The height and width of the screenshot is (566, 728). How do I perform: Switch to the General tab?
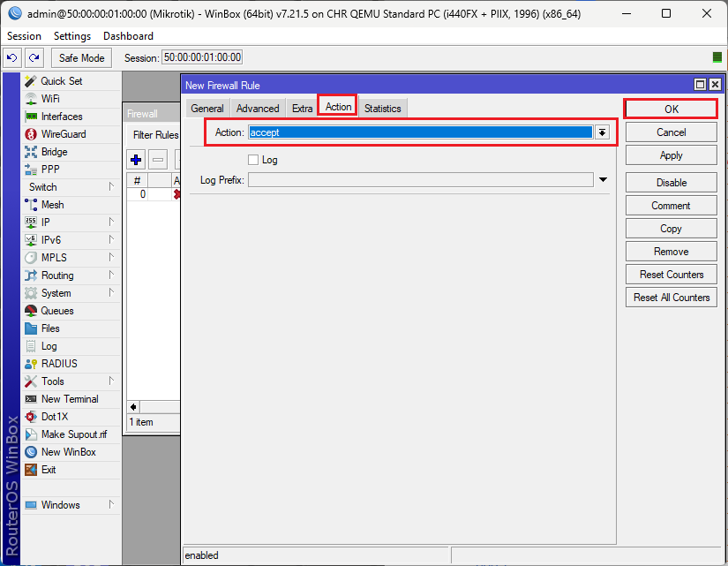point(207,109)
